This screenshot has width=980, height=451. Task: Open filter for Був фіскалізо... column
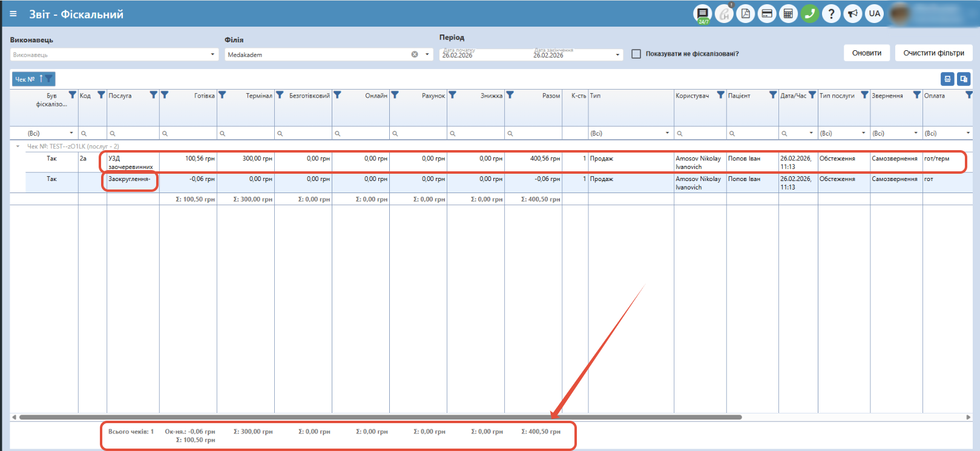pyautogui.click(x=73, y=95)
